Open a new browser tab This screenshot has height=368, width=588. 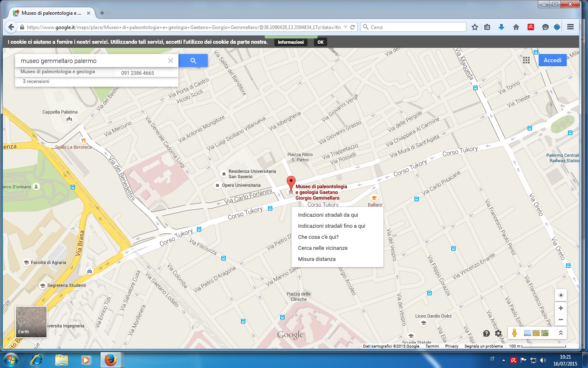(x=102, y=13)
